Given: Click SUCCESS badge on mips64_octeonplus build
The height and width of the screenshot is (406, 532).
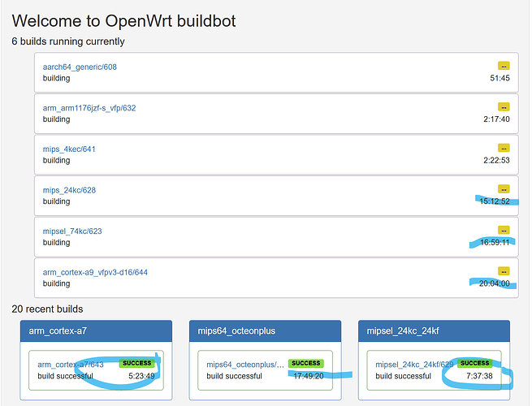Looking at the screenshot, I should pyautogui.click(x=306, y=363).
